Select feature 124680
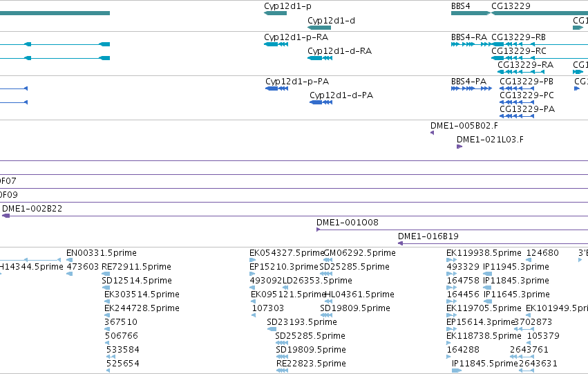This screenshot has width=588, height=374. coord(542,253)
